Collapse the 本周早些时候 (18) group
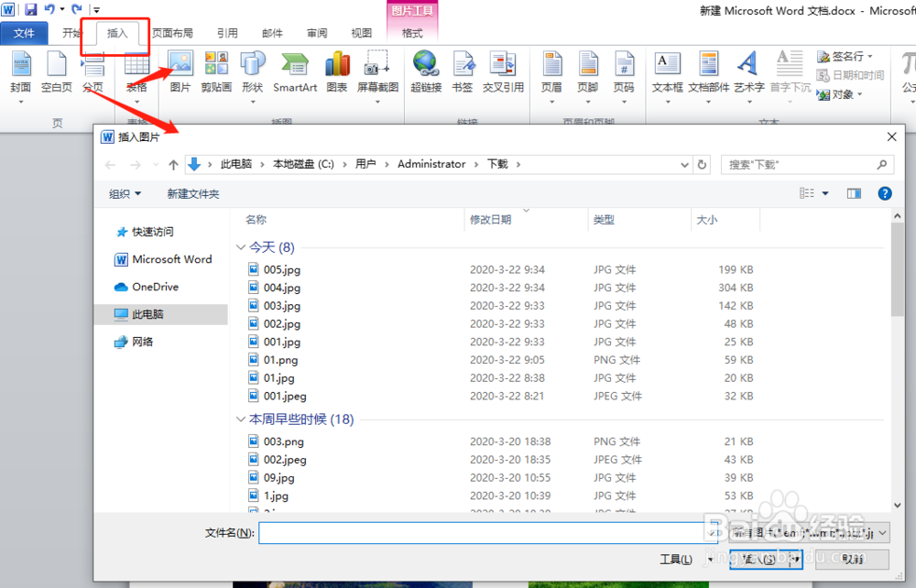The width and height of the screenshot is (916, 588). click(240, 419)
